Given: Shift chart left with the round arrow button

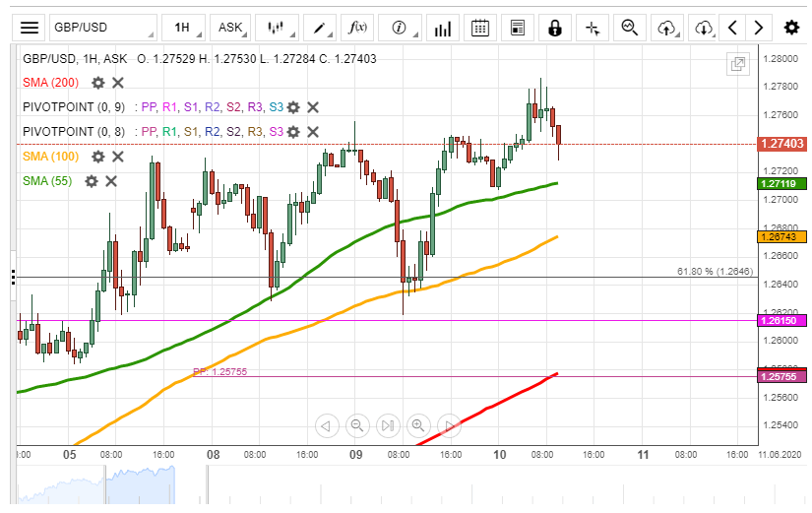Looking at the screenshot, I should tap(327, 426).
